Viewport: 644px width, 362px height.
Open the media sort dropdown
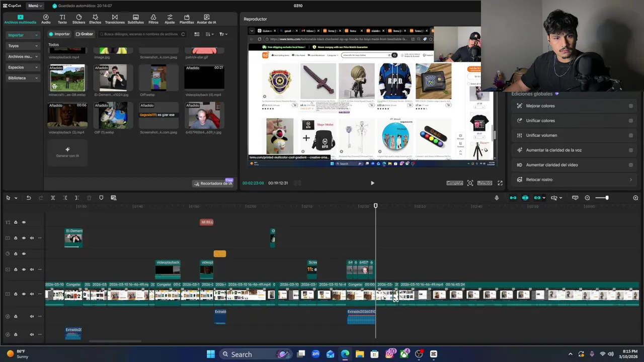(209, 34)
